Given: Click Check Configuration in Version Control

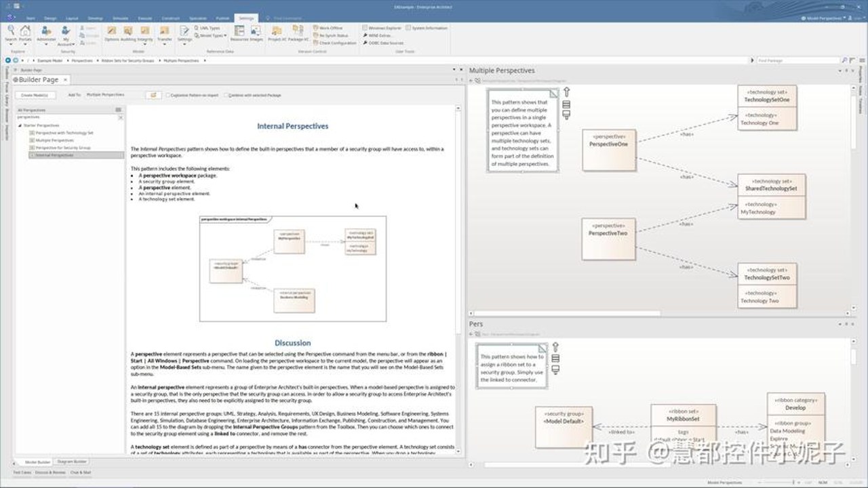Looking at the screenshot, I should click(x=335, y=43).
